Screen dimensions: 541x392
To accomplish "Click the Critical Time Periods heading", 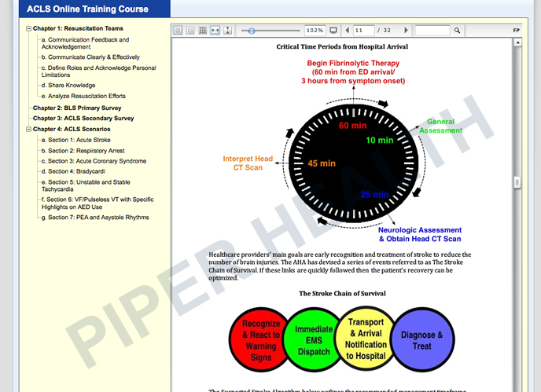I will 342,46.
